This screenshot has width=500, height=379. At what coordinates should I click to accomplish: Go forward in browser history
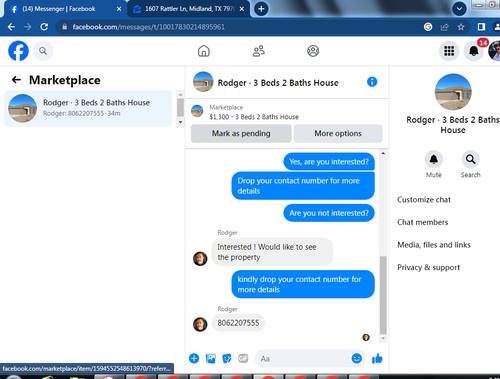click(x=28, y=27)
